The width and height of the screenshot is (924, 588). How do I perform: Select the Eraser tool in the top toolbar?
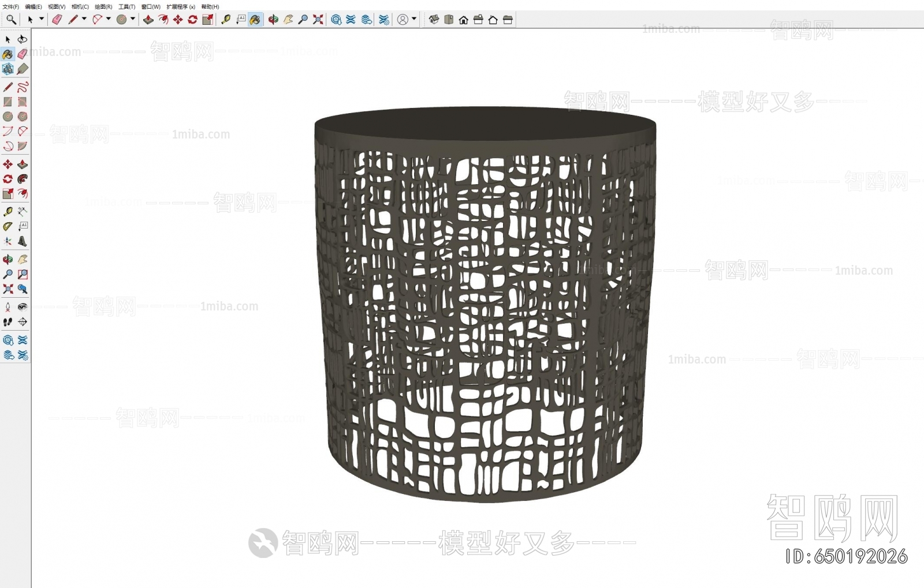[57, 20]
